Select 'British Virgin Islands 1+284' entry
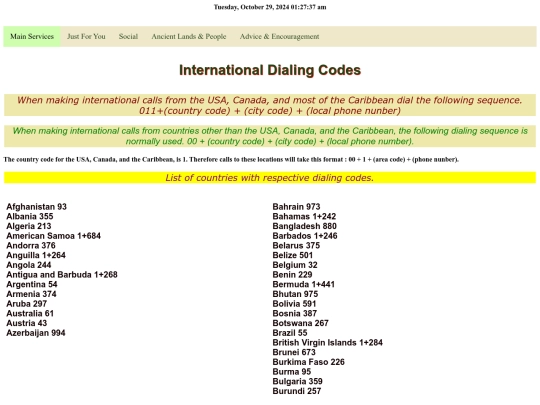Viewport: 540px width, 405px height. (328, 342)
